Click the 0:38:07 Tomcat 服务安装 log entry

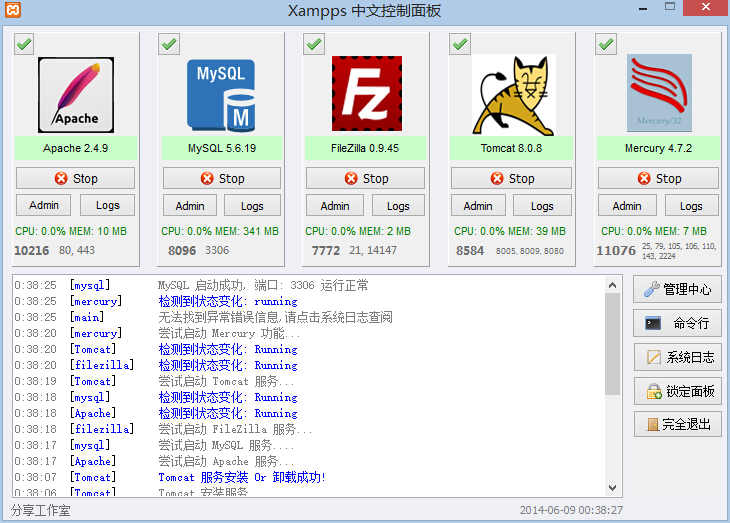170,477
